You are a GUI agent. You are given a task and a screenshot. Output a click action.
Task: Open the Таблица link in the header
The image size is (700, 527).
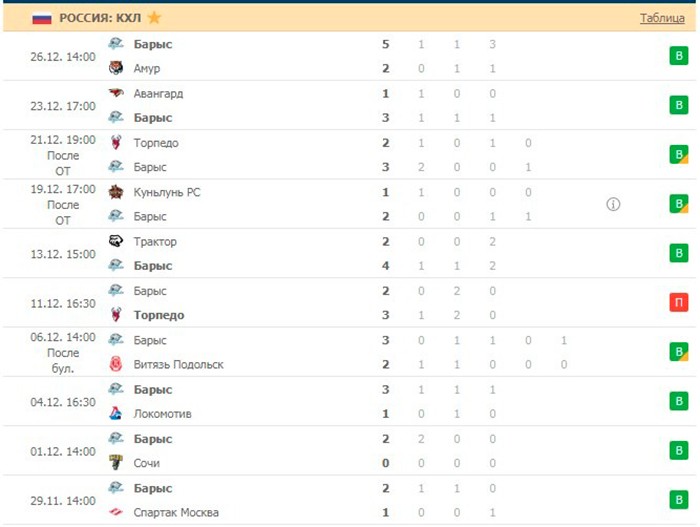(662, 18)
